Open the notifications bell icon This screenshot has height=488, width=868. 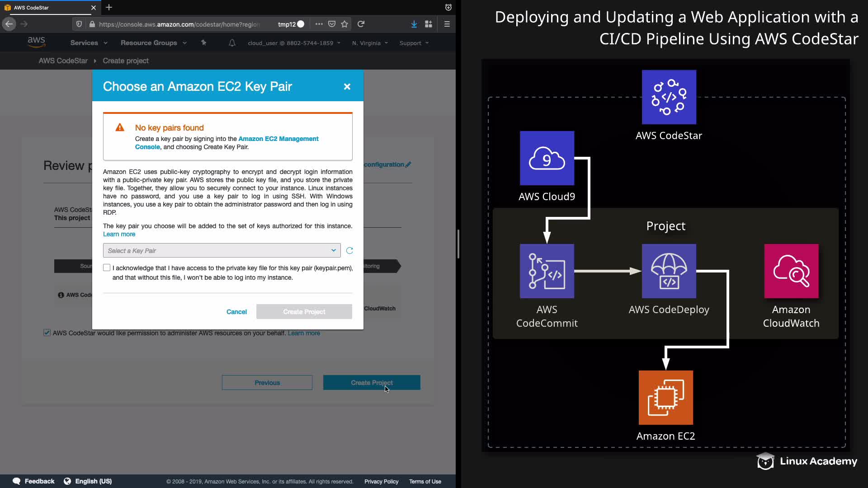pyautogui.click(x=232, y=43)
